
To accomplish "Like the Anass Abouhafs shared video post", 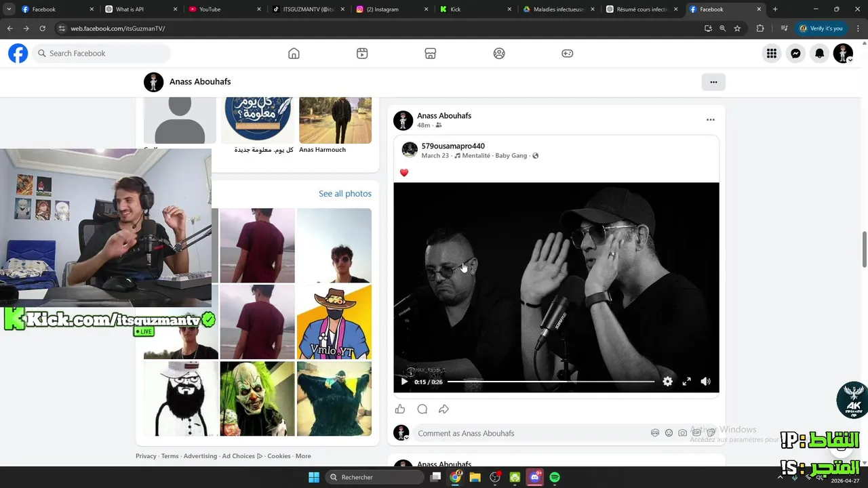I will tap(400, 409).
